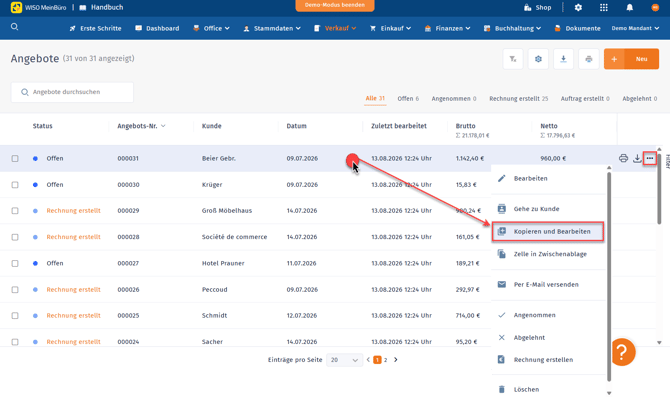Click the search magnifier icon in navigation bar
The image size is (670, 397).
pyautogui.click(x=15, y=27)
